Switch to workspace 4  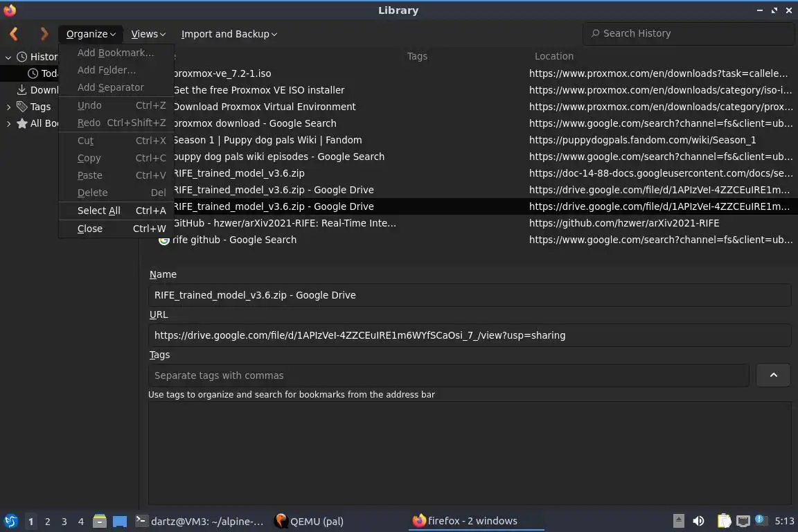pyautogui.click(x=80, y=522)
